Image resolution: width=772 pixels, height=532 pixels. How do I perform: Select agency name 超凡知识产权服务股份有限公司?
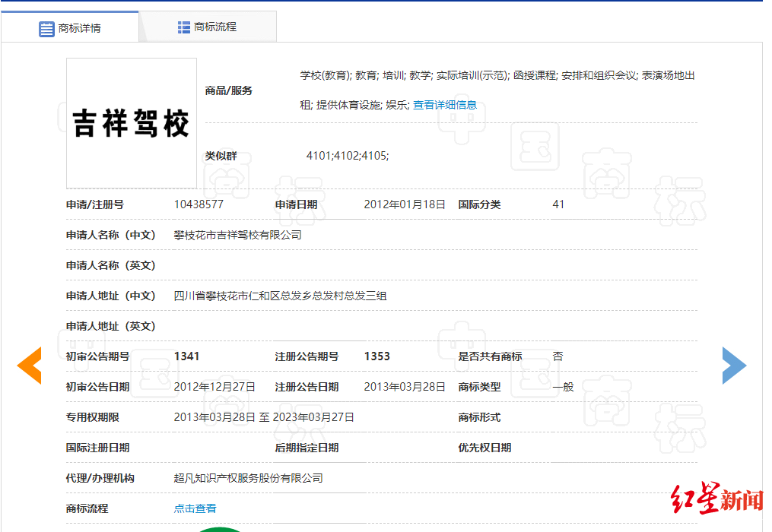tap(248, 478)
